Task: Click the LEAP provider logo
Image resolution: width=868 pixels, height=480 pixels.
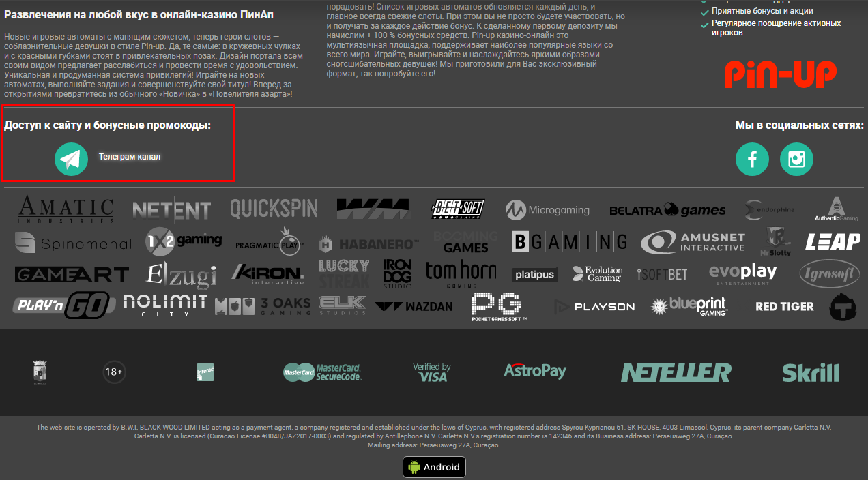Action: [x=833, y=241]
